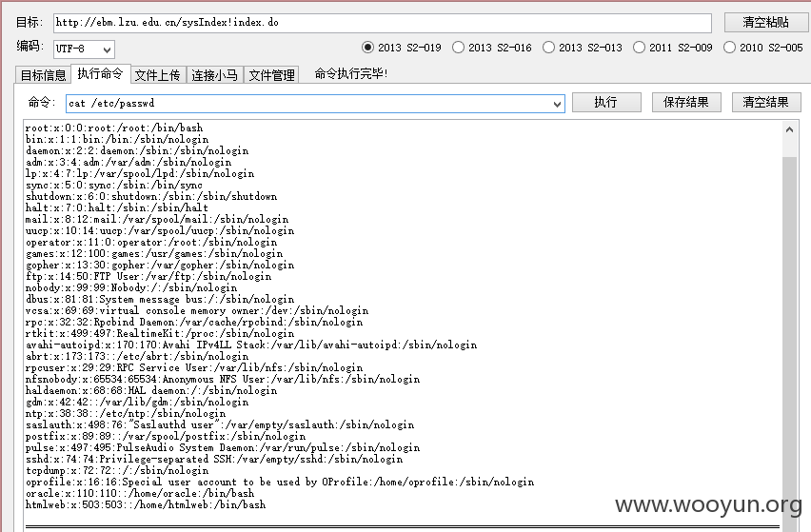The image size is (811, 532).
Task: Click the 清空结果 button
Action: point(766,103)
